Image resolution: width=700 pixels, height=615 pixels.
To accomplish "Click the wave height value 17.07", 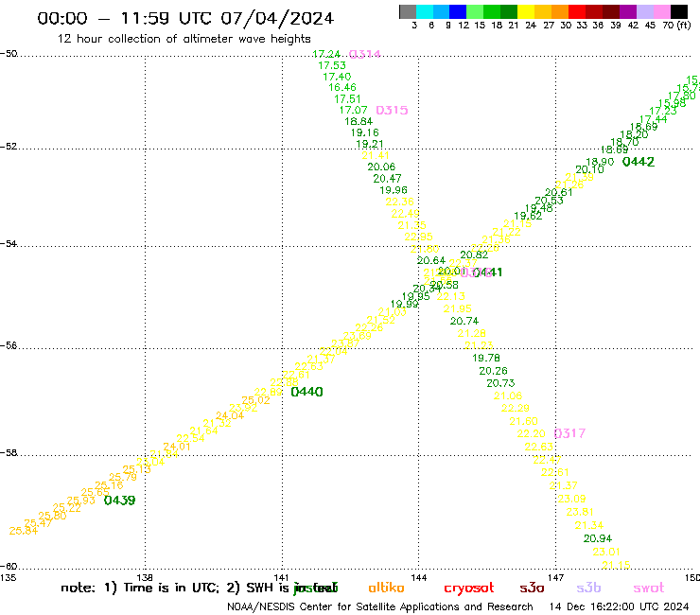I will (x=354, y=110).
